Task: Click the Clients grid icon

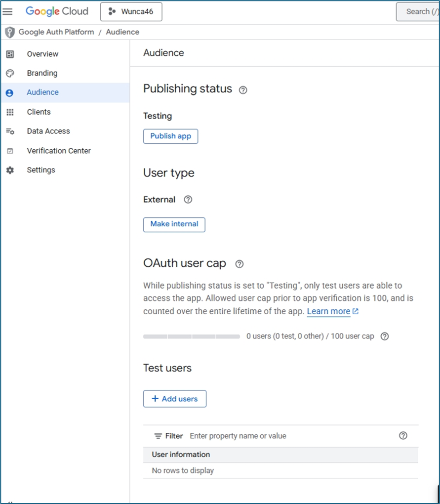Action: click(10, 112)
